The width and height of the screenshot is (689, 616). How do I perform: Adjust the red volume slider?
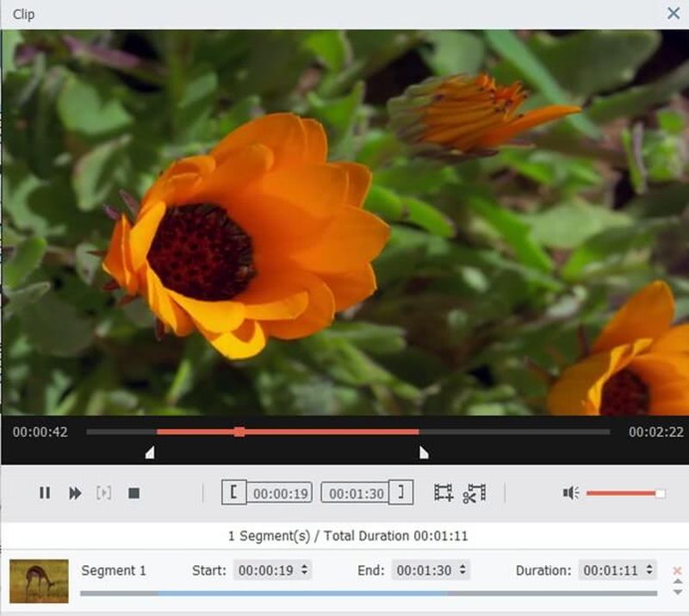pyautogui.click(x=625, y=494)
